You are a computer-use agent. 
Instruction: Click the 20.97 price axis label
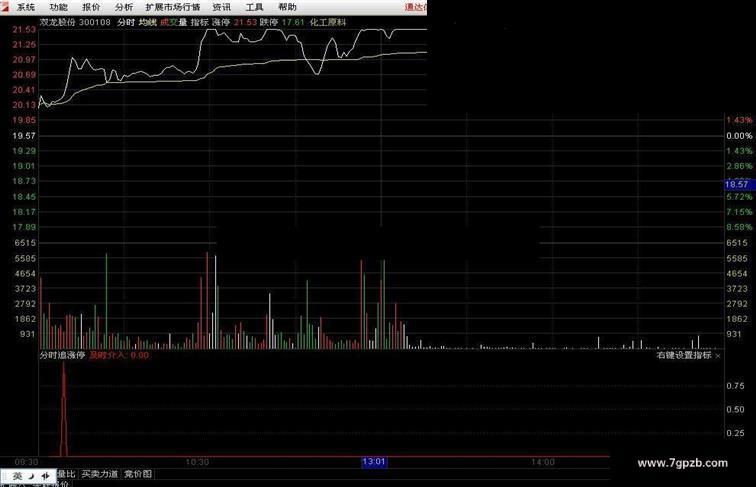(24, 60)
